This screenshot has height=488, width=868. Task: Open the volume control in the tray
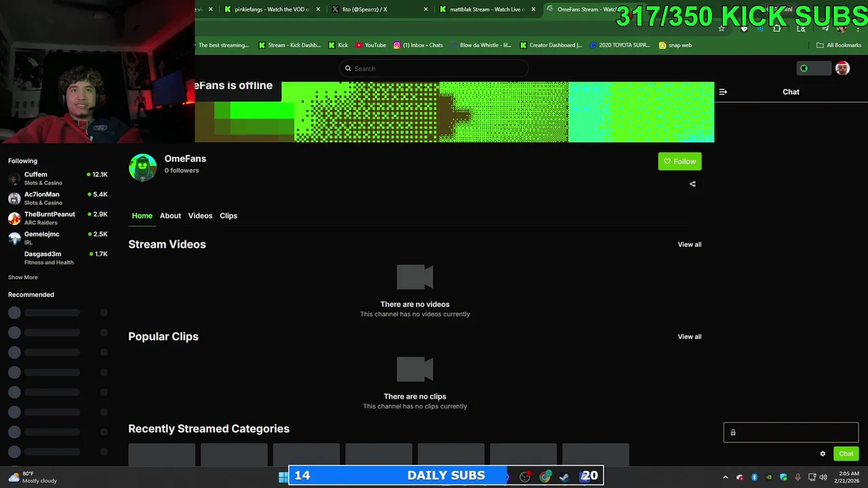point(824,477)
